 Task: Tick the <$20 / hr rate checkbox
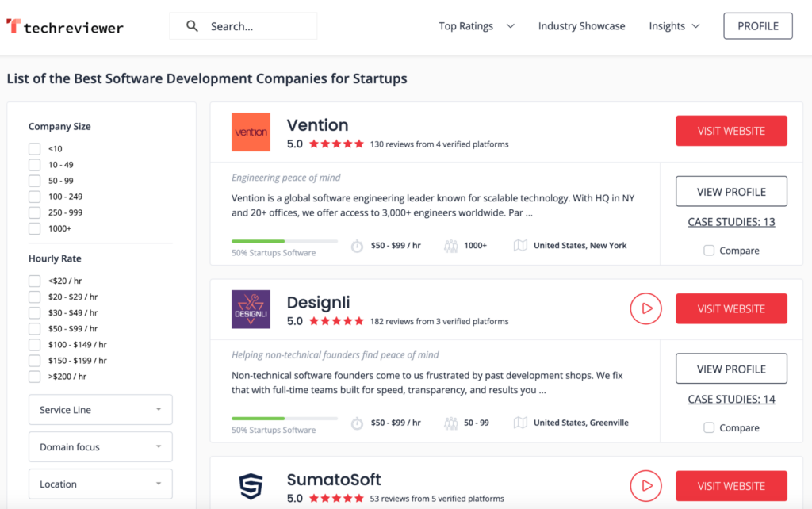[x=35, y=281]
